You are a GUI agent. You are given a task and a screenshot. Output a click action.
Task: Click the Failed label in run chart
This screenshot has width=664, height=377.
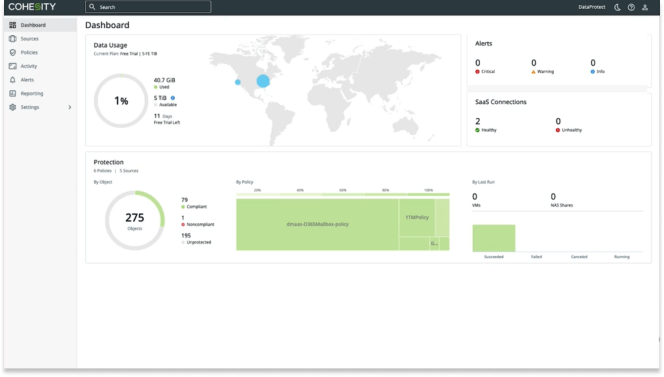point(537,257)
